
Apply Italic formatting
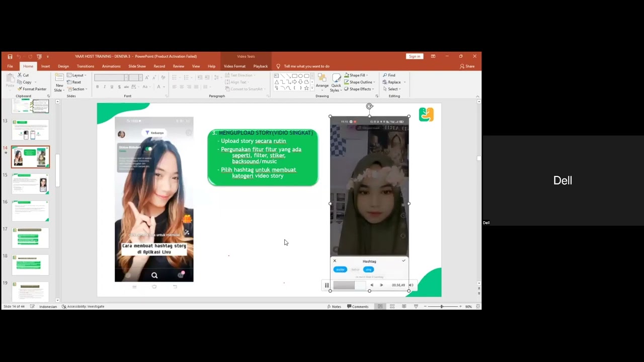105,87
